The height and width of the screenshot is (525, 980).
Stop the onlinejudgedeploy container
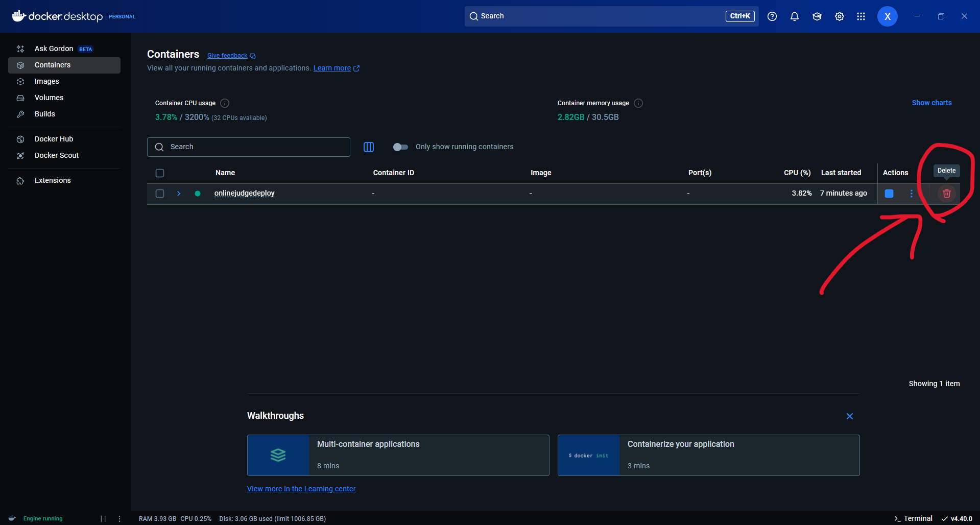[889, 194]
